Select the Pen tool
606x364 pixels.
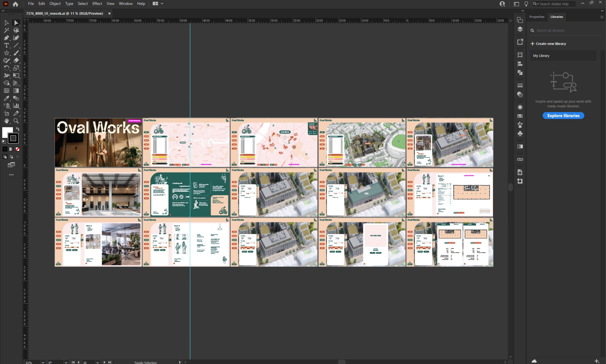click(x=6, y=38)
